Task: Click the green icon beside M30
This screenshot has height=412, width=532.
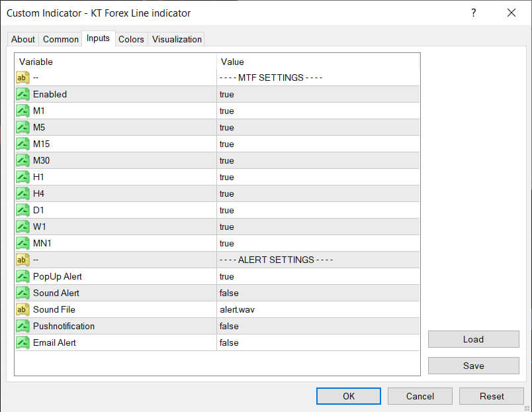Action: [22, 160]
